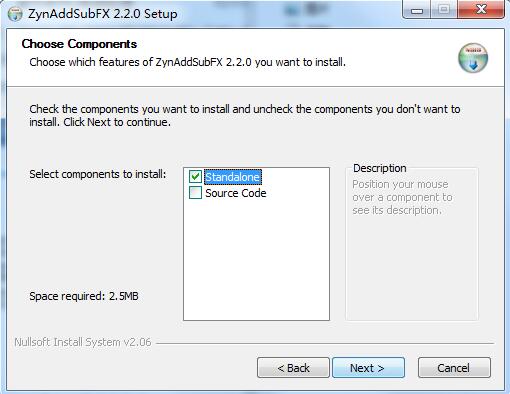Return with the < Back button

[x=293, y=368]
